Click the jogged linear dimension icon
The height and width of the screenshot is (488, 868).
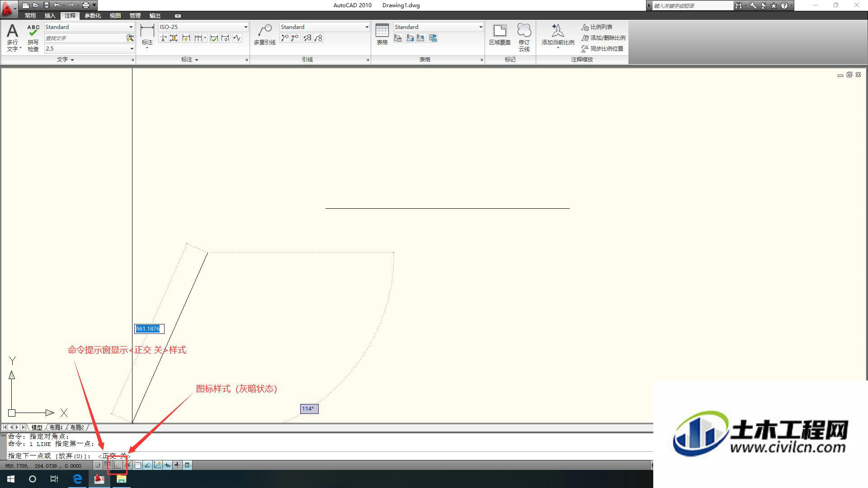(237, 38)
